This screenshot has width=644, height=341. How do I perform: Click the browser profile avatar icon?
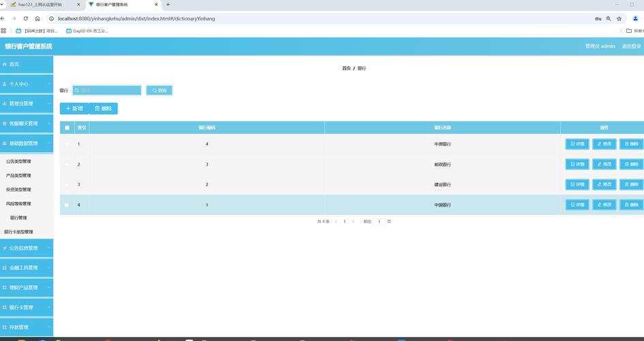coord(635,18)
